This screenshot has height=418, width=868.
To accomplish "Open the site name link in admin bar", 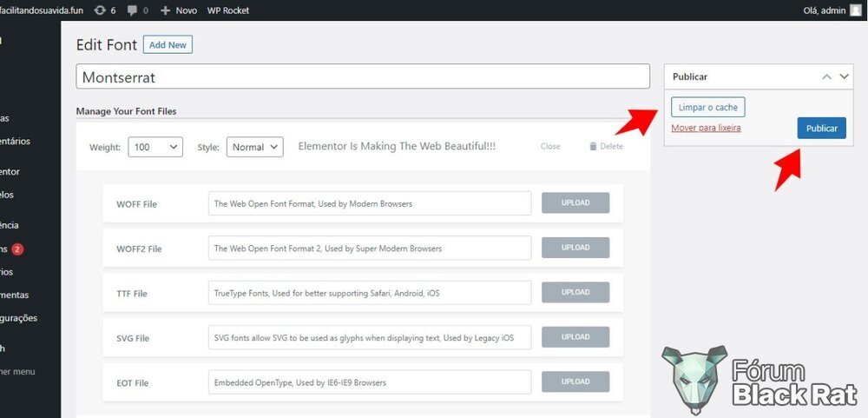I will point(42,10).
